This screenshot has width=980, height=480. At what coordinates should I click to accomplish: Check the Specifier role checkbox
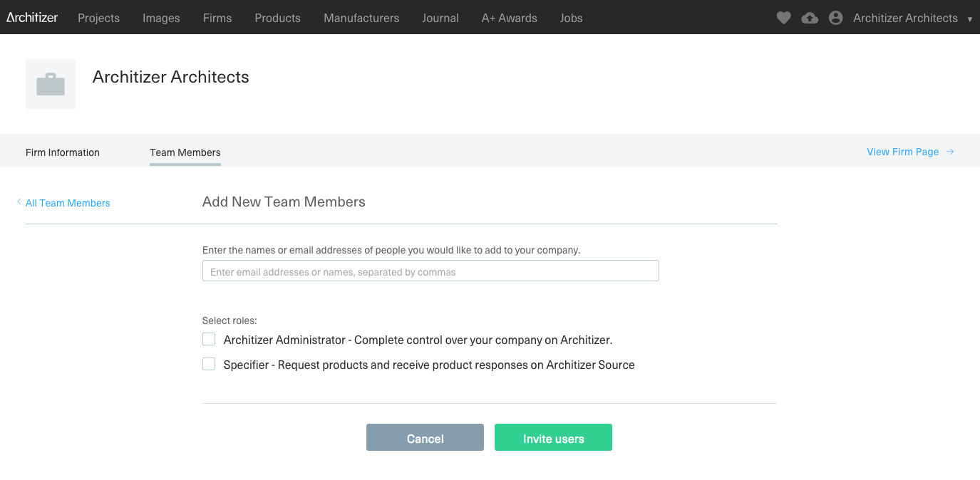pos(209,364)
